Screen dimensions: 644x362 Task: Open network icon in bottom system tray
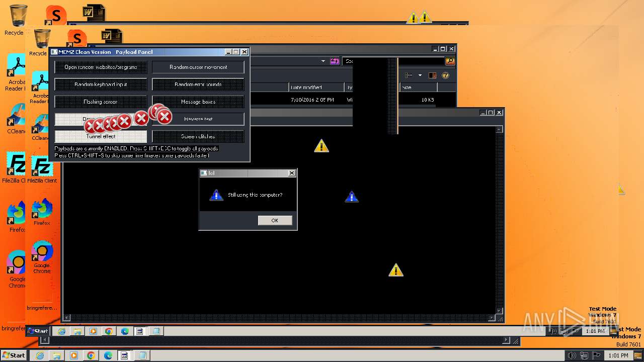(x=584, y=355)
